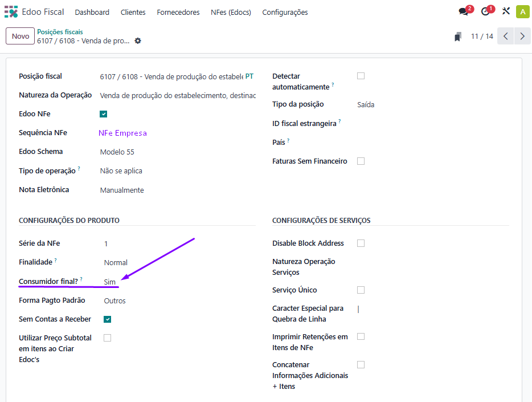Click the ID fiscal estrangeira field
Image resolution: width=532 pixels, height=402 pixels.
[432, 124]
